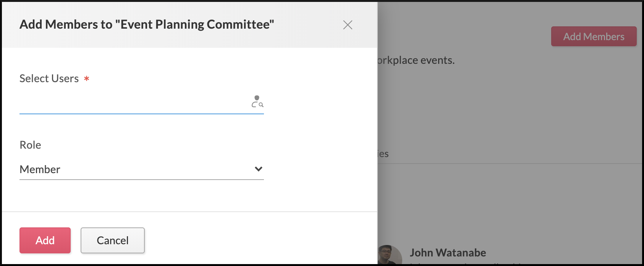Image resolution: width=644 pixels, height=266 pixels.
Task: Click the Cancel button
Action: (113, 240)
